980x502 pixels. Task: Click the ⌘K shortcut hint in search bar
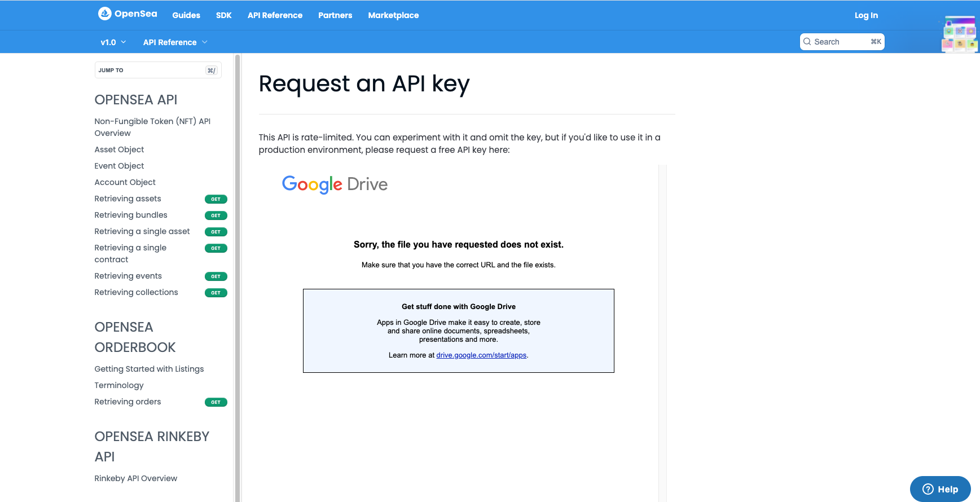tap(876, 41)
